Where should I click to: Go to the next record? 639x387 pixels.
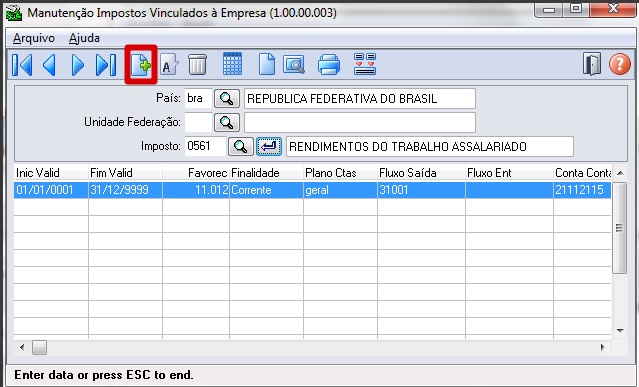77,65
